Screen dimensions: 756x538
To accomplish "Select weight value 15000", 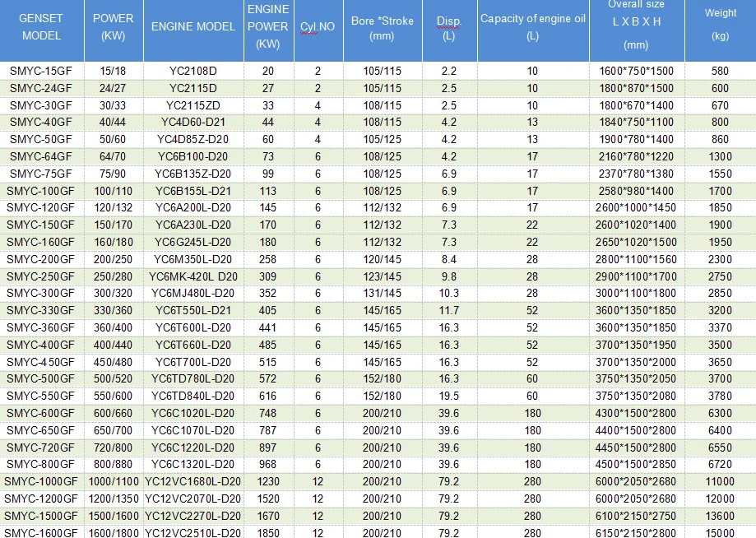I will coord(721,533).
